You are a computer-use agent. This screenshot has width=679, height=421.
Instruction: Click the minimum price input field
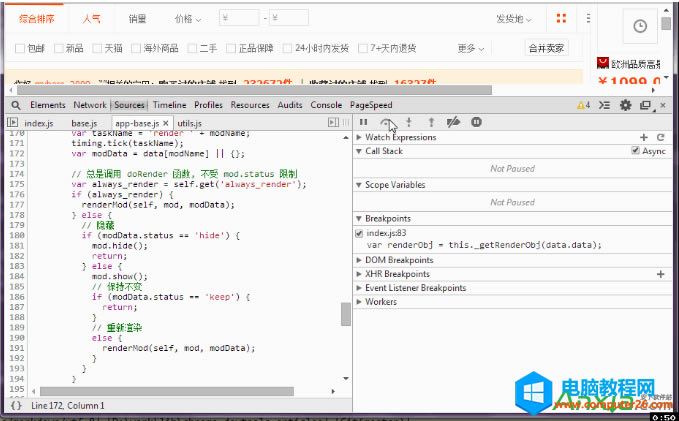(237, 19)
